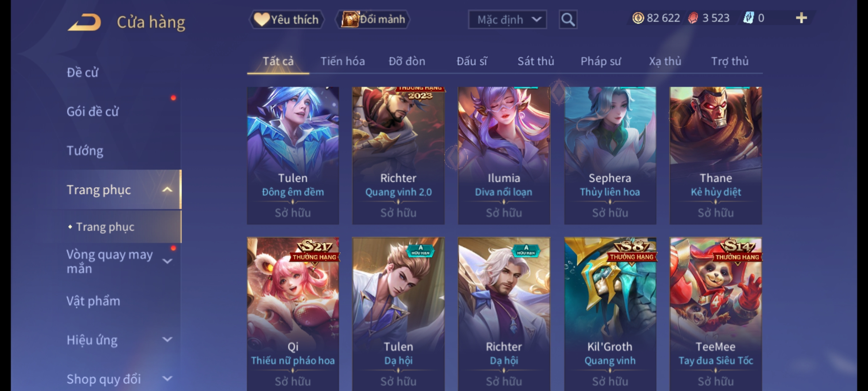
Task: Expand the Hiệu ứng sidebar section
Action: (167, 340)
